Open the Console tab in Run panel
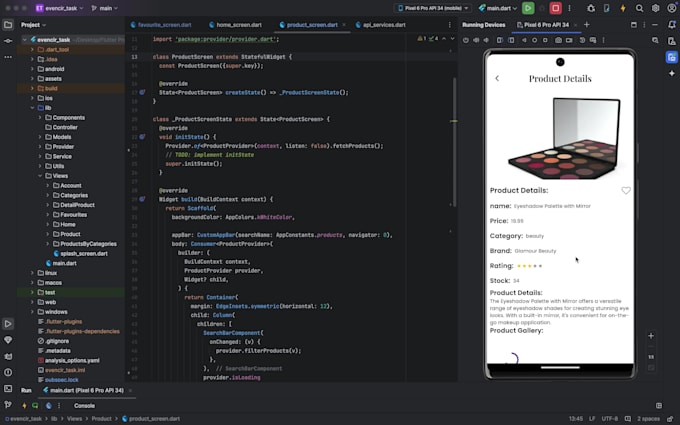This screenshot has width=680, height=425. [x=84, y=405]
